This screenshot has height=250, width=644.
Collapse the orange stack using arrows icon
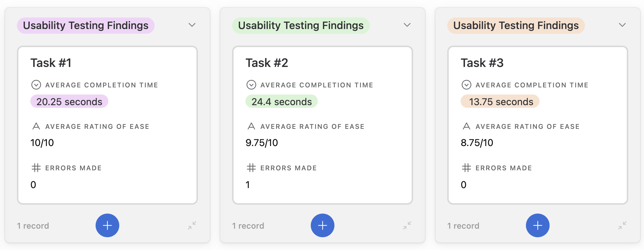click(x=622, y=225)
